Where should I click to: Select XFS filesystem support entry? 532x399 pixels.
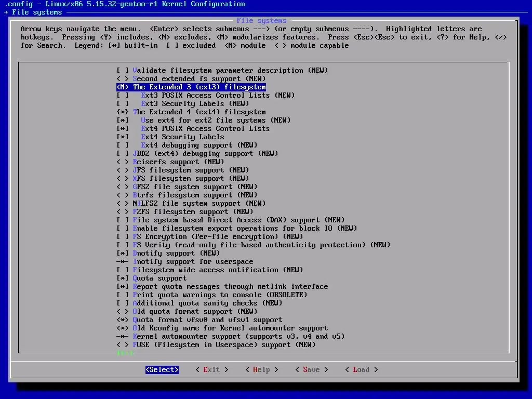182,179
